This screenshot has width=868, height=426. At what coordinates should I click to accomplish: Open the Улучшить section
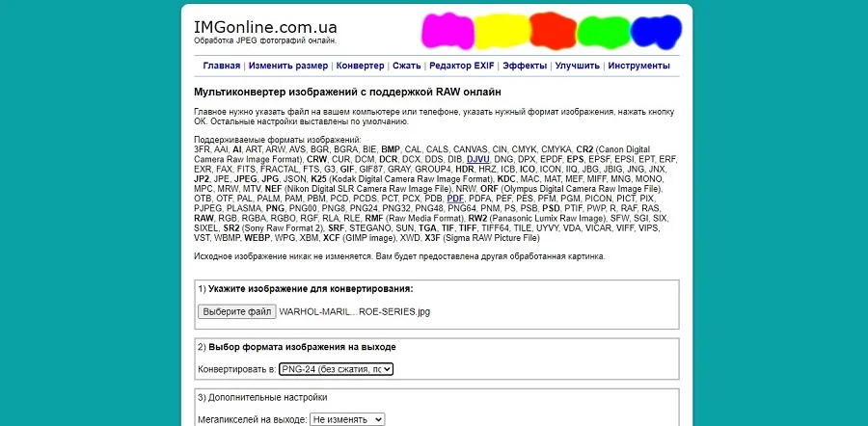578,66
